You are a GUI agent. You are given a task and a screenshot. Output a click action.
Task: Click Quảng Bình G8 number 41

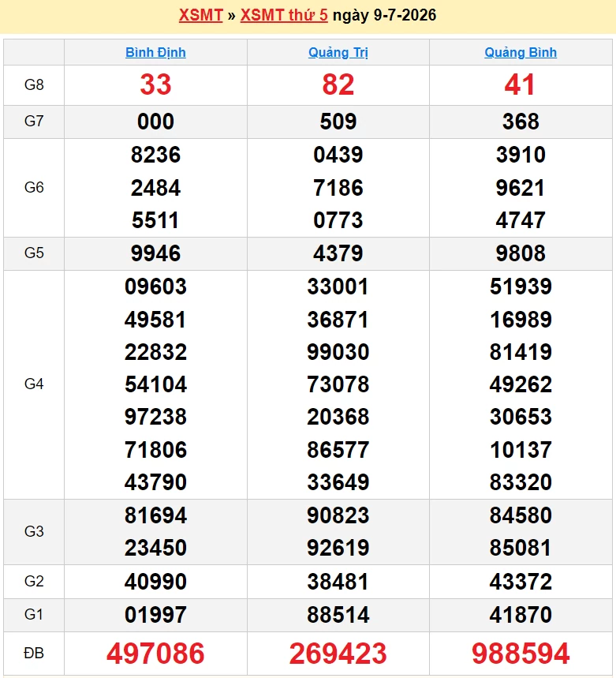[x=520, y=84]
